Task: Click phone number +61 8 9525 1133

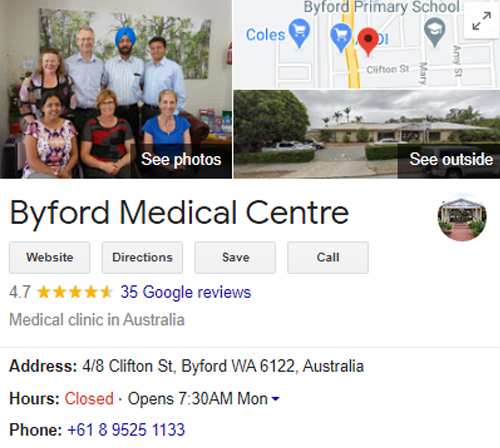Action: point(126,430)
